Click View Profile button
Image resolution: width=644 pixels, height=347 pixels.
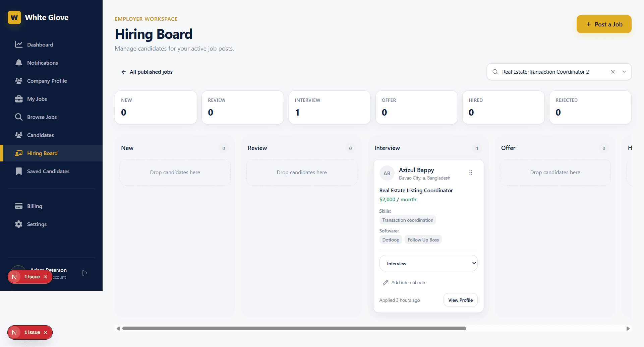(x=460, y=300)
